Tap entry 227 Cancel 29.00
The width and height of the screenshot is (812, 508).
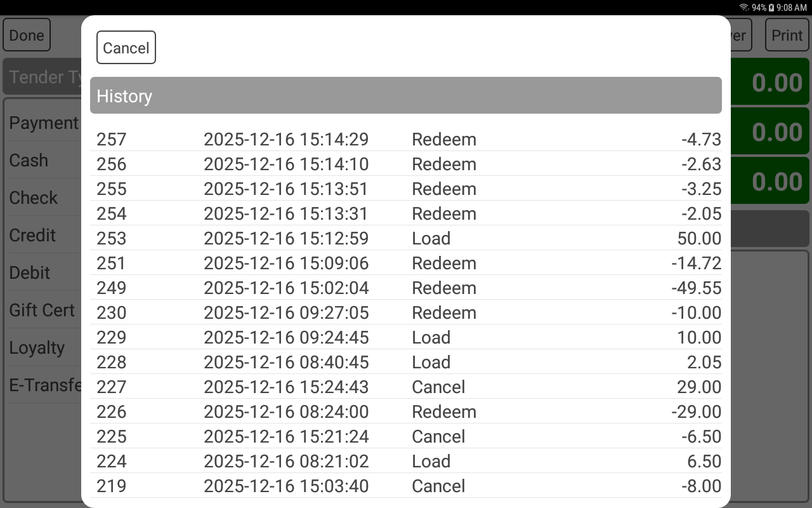tap(406, 387)
